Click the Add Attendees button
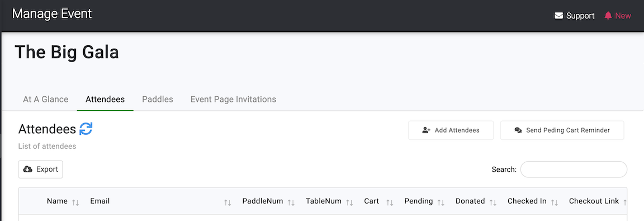The width and height of the screenshot is (644, 221). point(451,130)
